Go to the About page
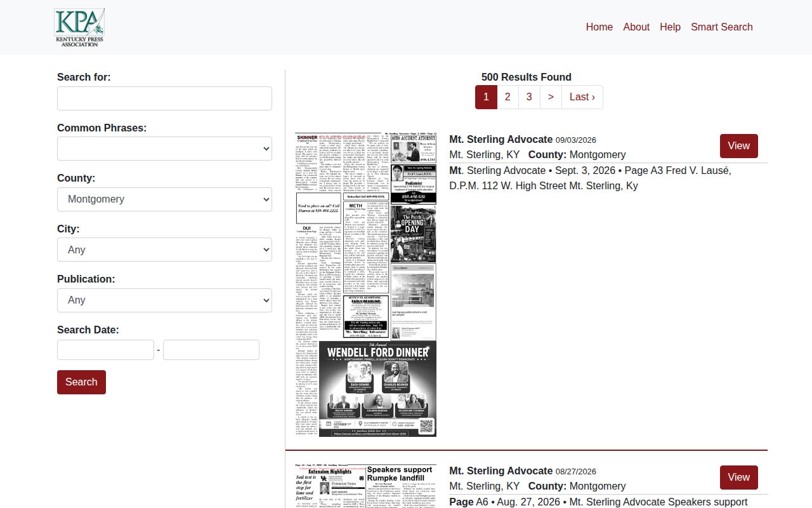Viewport: 812px width, 508px height. point(636,27)
